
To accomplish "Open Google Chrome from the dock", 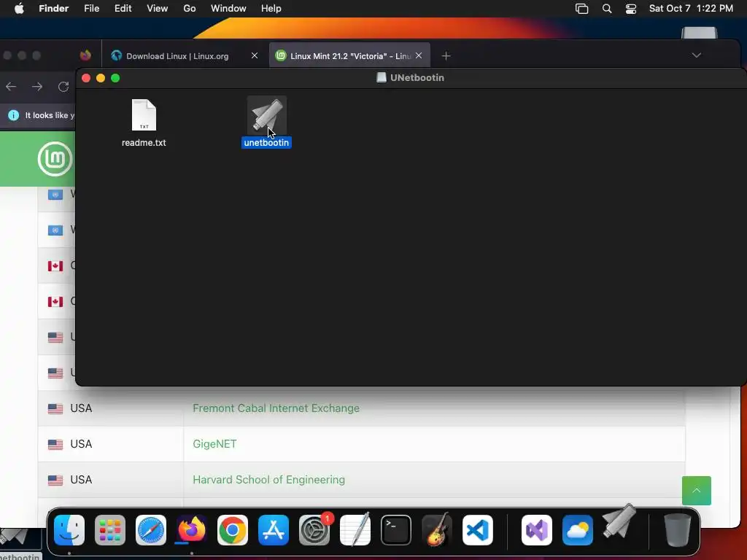I will tap(233, 530).
